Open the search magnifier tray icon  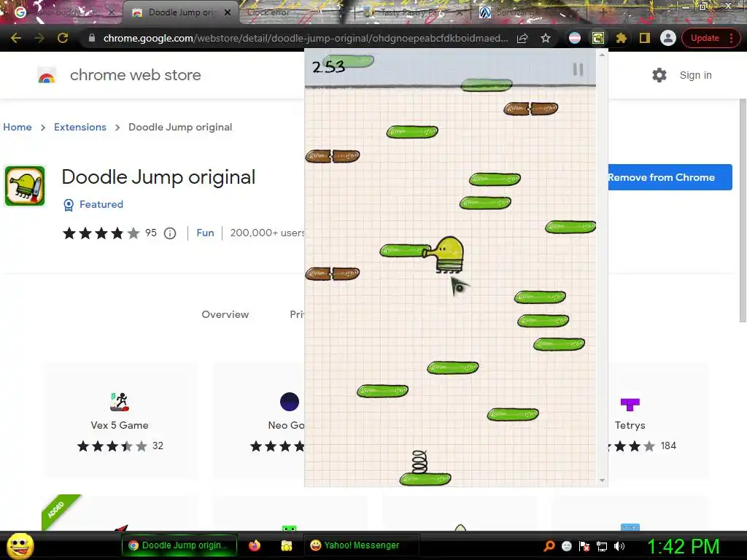[549, 546]
